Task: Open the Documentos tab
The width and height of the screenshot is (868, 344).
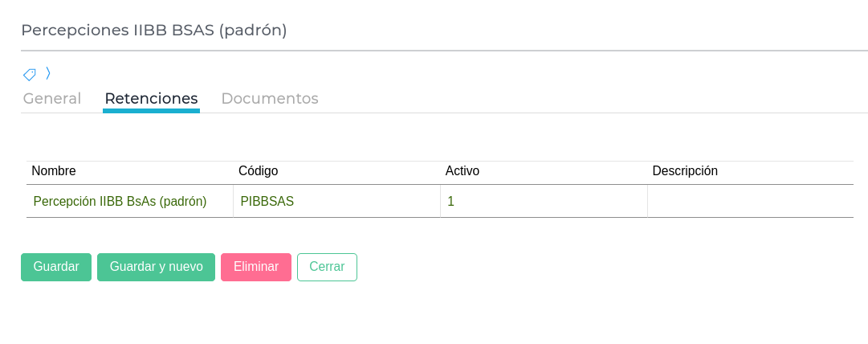Action: click(x=270, y=99)
